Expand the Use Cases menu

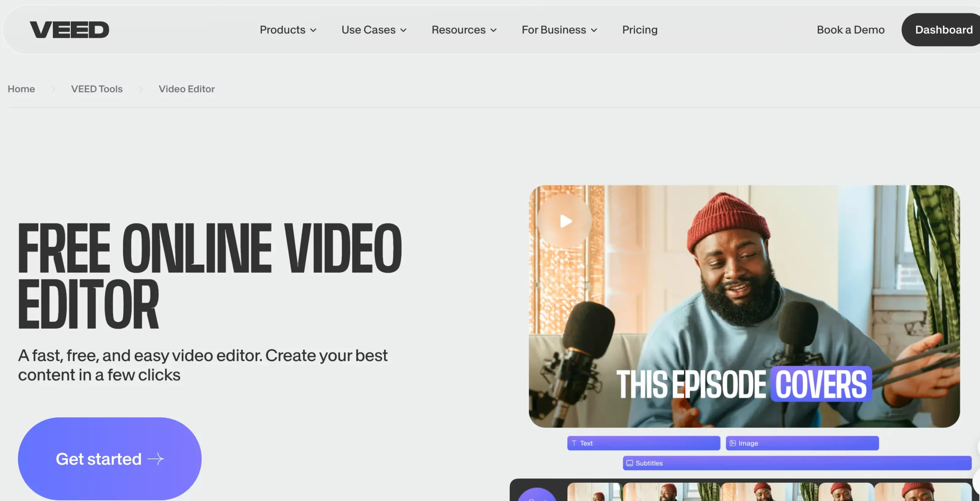point(374,30)
